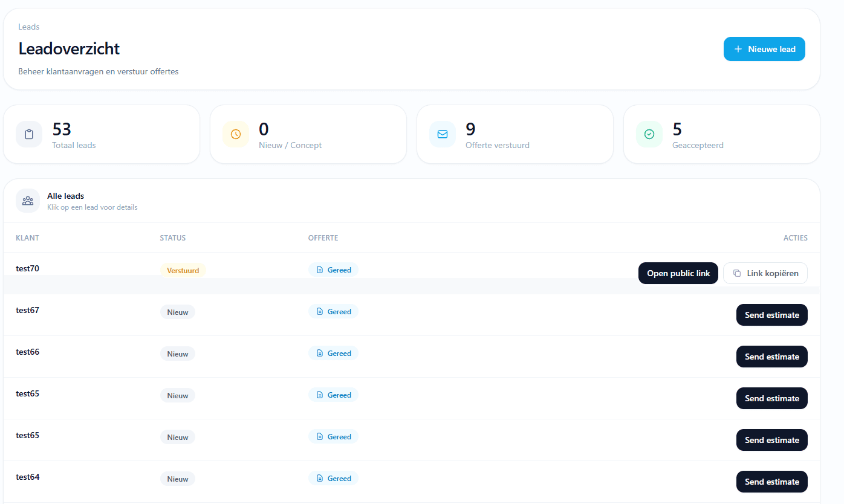This screenshot has height=504, width=844.
Task: Click the Gereed offerte badge of test67
Action: click(x=333, y=312)
